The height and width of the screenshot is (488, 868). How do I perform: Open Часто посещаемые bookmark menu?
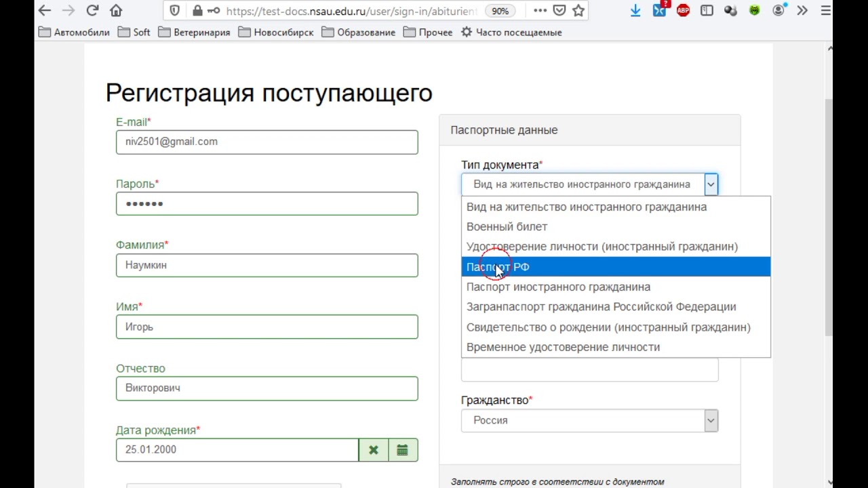[x=511, y=33]
